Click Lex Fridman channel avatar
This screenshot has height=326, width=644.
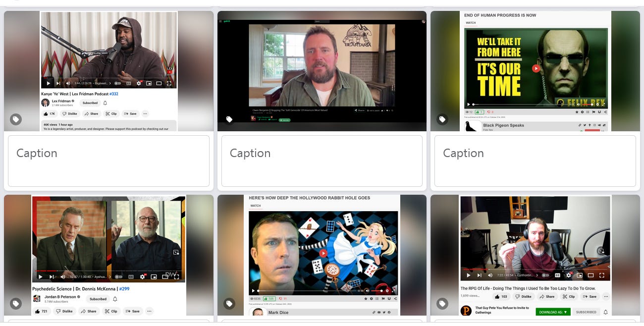(45, 103)
